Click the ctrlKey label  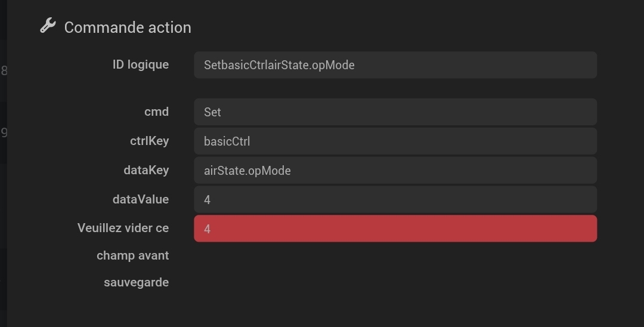pos(150,141)
